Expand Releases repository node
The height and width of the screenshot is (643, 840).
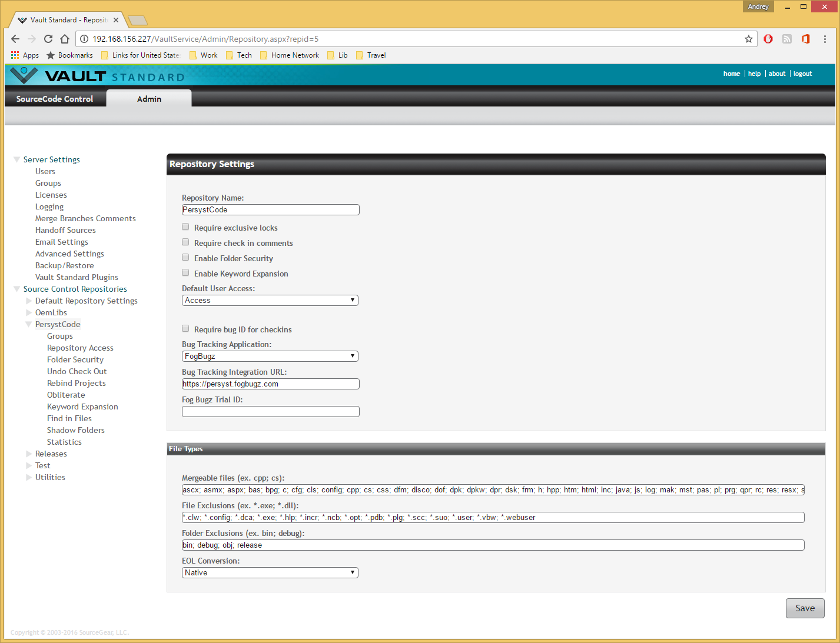(x=29, y=454)
